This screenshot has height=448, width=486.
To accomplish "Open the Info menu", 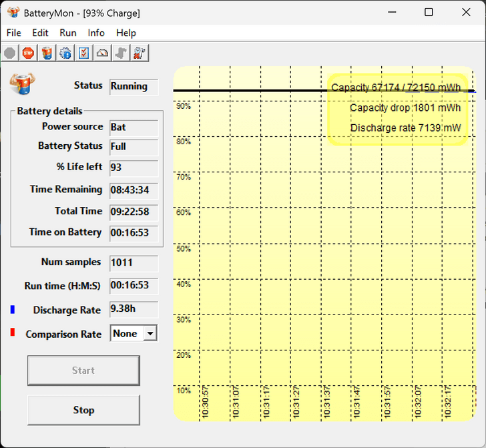I will 96,33.
